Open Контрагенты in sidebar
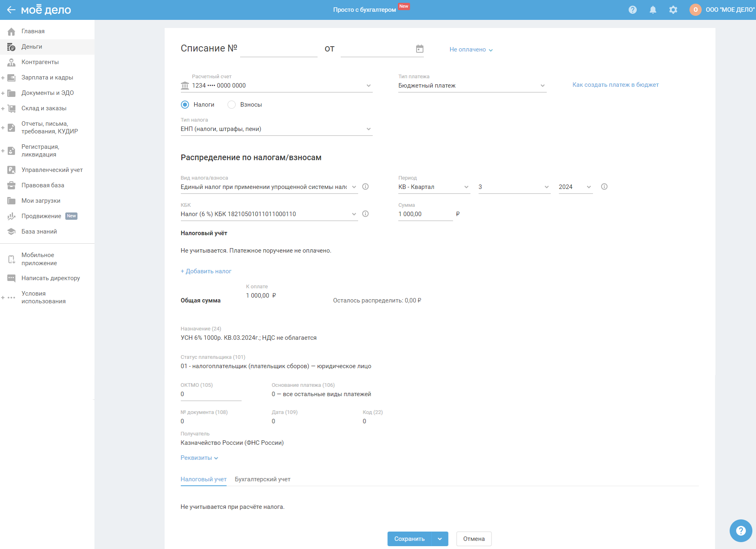756x549 pixels. pyautogui.click(x=47, y=62)
